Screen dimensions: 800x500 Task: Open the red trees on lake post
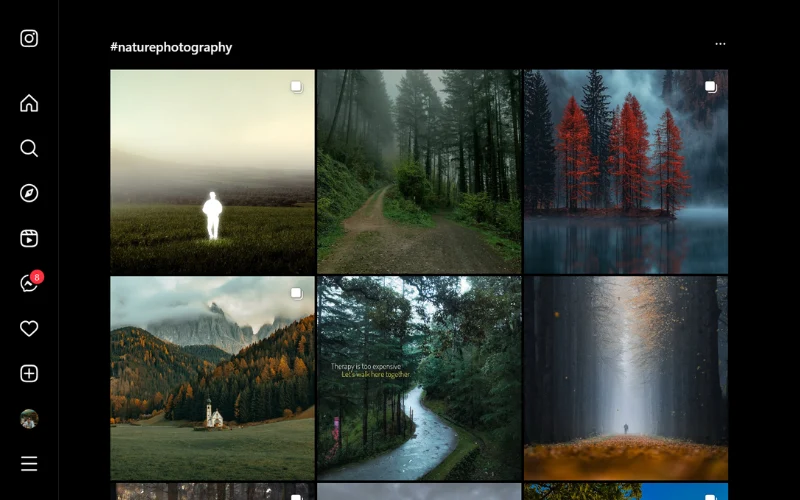[626, 172]
